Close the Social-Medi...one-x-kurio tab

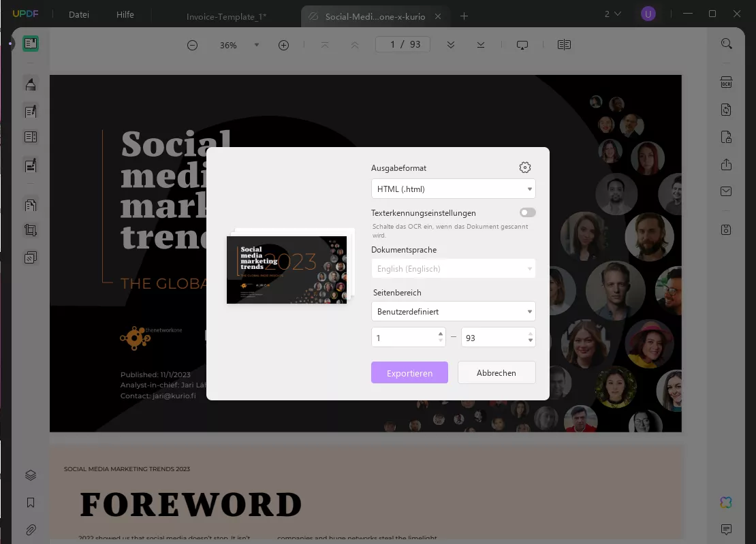click(438, 16)
